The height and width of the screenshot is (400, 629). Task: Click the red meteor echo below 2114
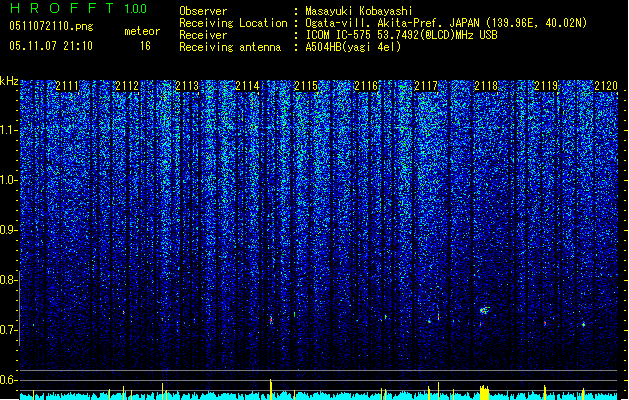(271, 320)
